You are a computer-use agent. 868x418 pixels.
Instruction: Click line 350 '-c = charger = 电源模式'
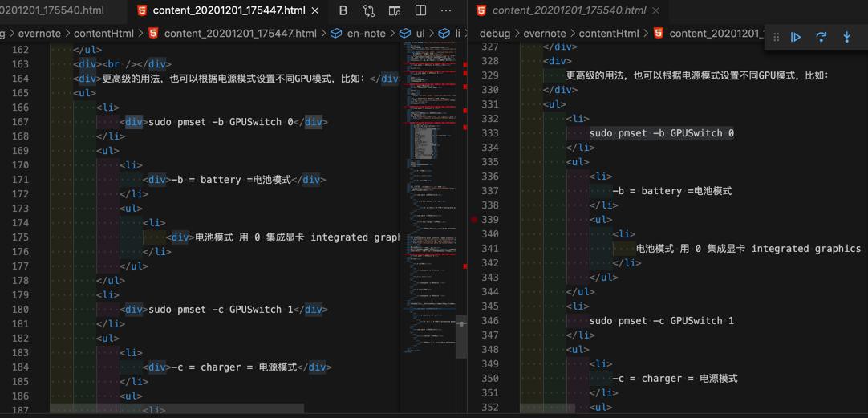(675, 378)
